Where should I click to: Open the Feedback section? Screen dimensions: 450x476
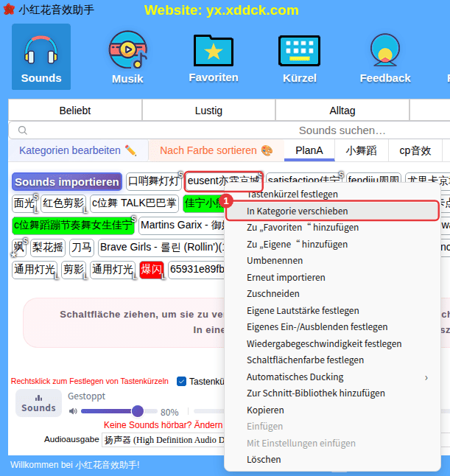click(385, 59)
